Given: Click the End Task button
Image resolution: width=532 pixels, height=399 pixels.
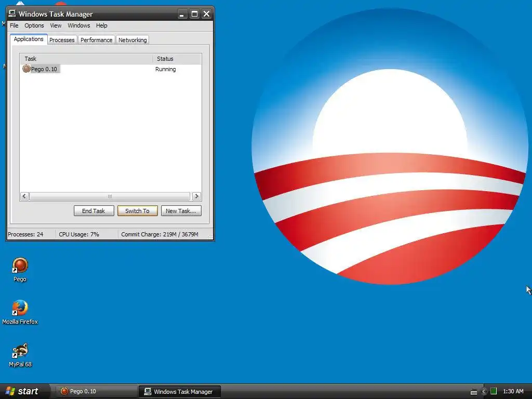Looking at the screenshot, I should click(94, 211).
